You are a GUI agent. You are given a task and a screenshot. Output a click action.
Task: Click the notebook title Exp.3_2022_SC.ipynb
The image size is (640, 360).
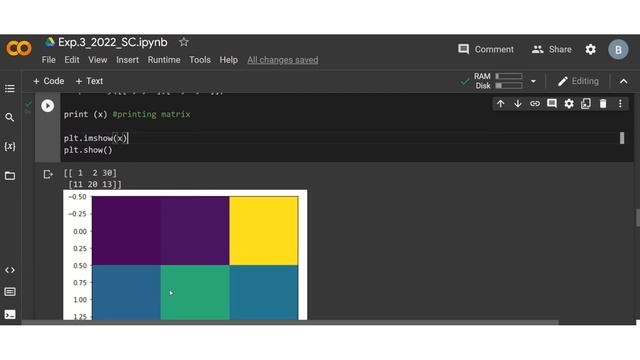113,42
